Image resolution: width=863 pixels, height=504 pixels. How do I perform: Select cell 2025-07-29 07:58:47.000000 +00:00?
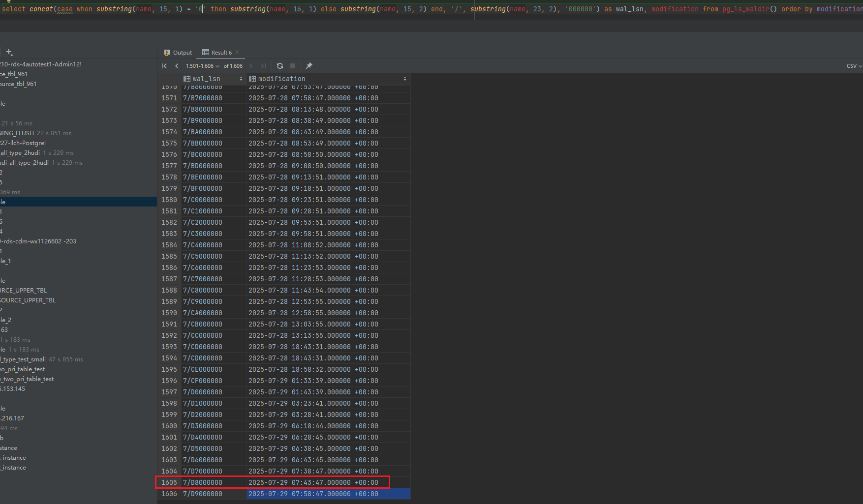tap(328, 494)
